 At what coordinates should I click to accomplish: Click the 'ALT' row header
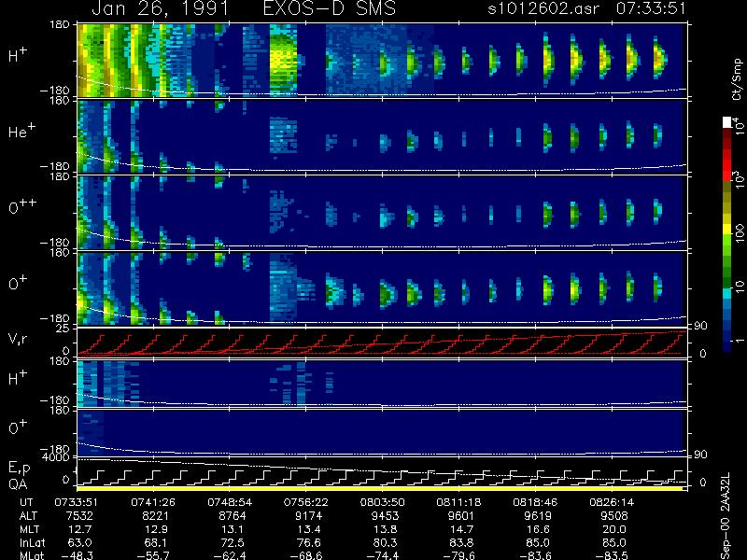coord(29,516)
